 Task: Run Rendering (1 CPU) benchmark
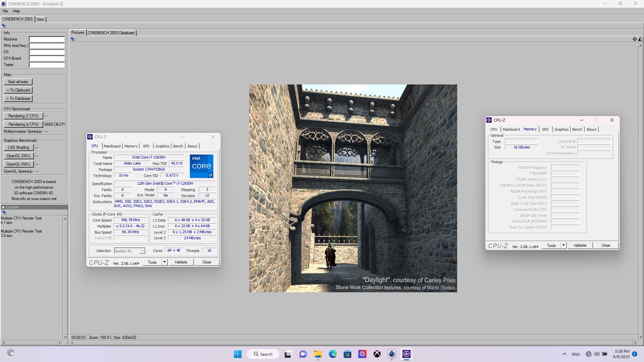pyautogui.click(x=23, y=116)
